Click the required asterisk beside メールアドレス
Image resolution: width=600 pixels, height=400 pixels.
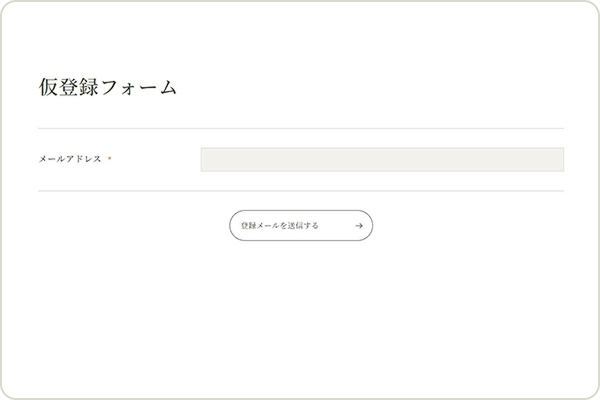click(110, 160)
